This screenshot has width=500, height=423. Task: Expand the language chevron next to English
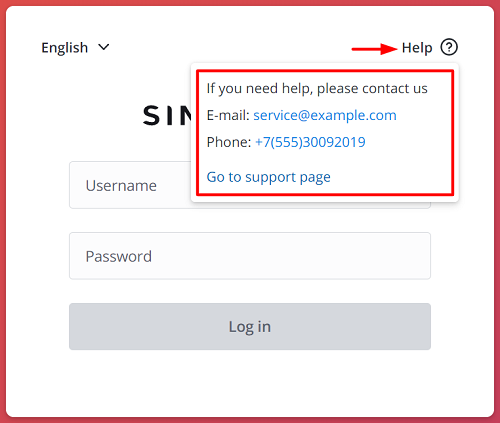tap(104, 47)
